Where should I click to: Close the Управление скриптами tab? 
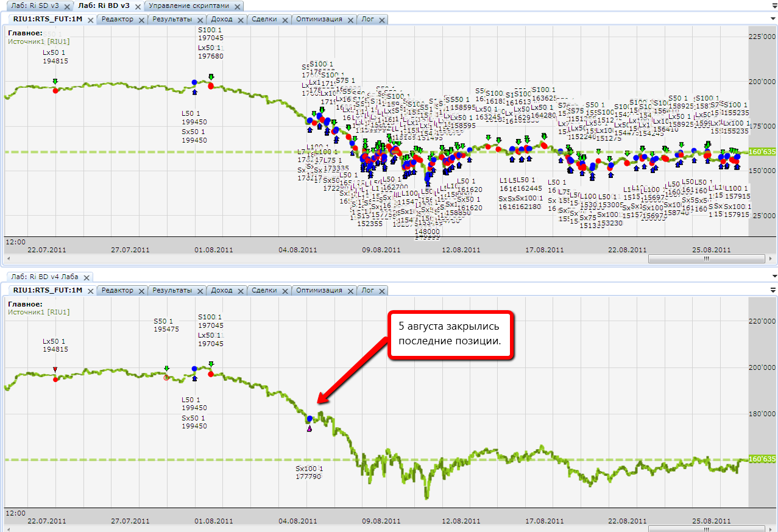tap(236, 6)
